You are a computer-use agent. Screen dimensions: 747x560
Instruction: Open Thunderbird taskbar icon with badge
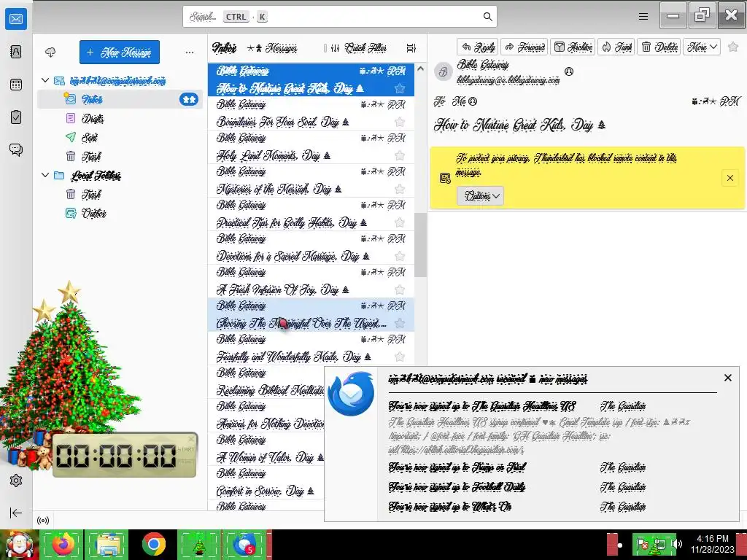pyautogui.click(x=244, y=545)
